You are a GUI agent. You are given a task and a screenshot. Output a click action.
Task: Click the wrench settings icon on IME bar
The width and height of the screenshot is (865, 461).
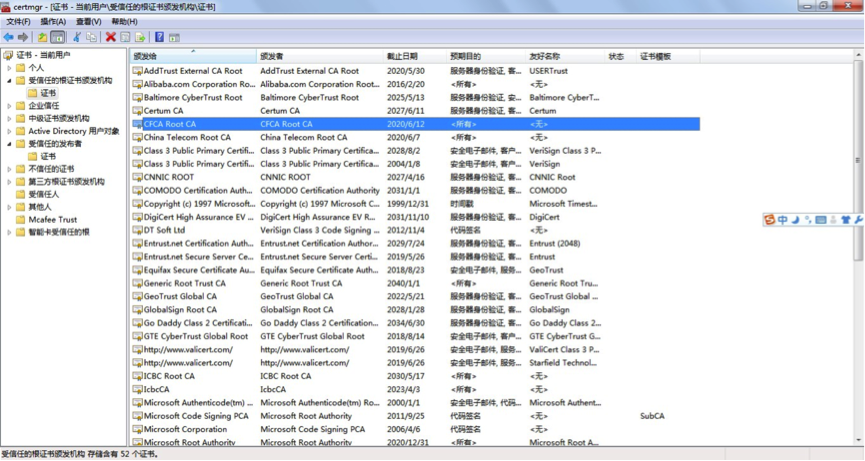point(858,219)
